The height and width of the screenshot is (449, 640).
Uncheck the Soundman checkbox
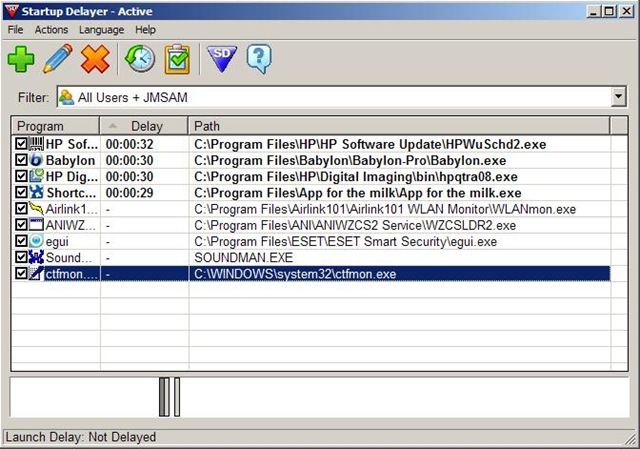pos(21,257)
